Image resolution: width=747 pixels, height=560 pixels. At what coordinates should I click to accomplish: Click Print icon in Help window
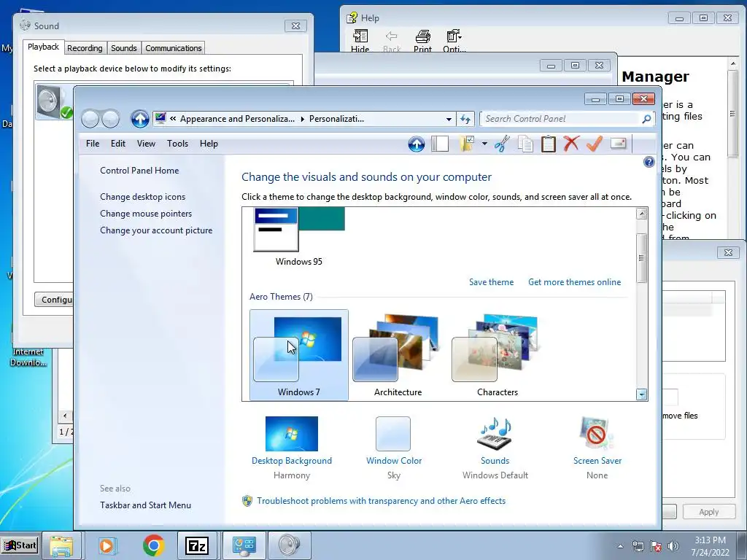pos(422,41)
